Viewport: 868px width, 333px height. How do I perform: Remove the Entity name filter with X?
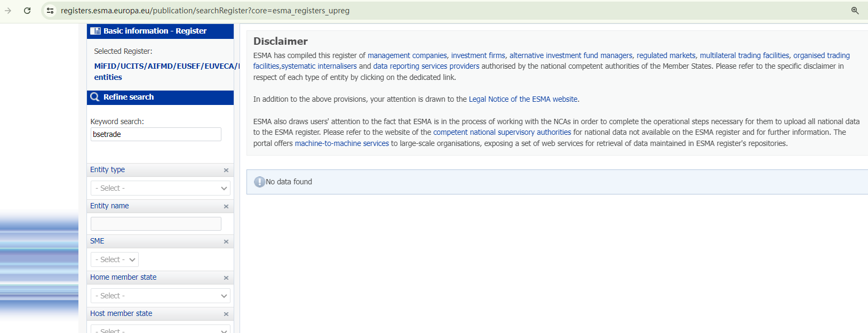click(x=226, y=207)
